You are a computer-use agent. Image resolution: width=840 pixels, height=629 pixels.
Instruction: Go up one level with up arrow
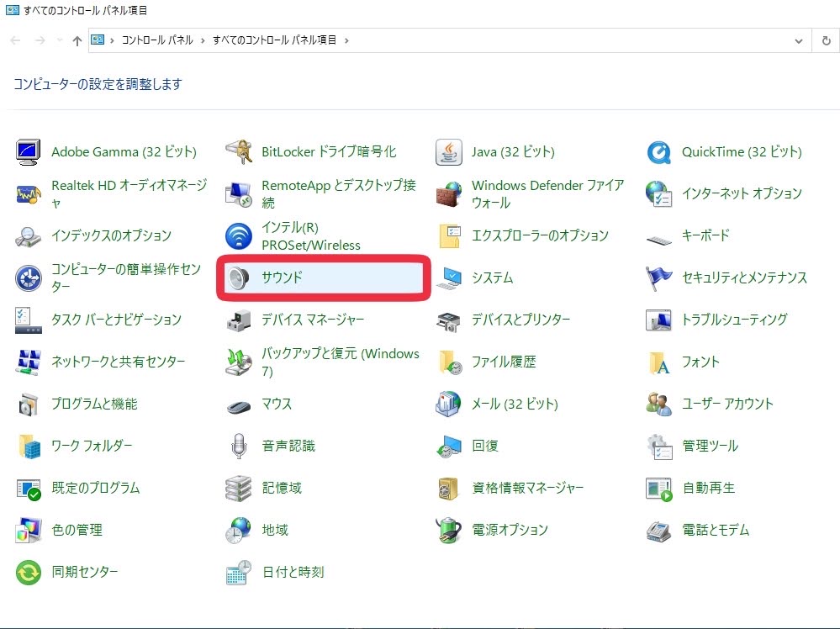coord(77,40)
